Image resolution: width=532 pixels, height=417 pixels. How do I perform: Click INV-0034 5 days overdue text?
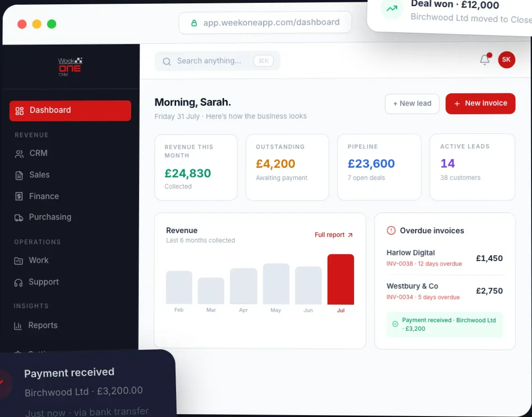(x=423, y=297)
